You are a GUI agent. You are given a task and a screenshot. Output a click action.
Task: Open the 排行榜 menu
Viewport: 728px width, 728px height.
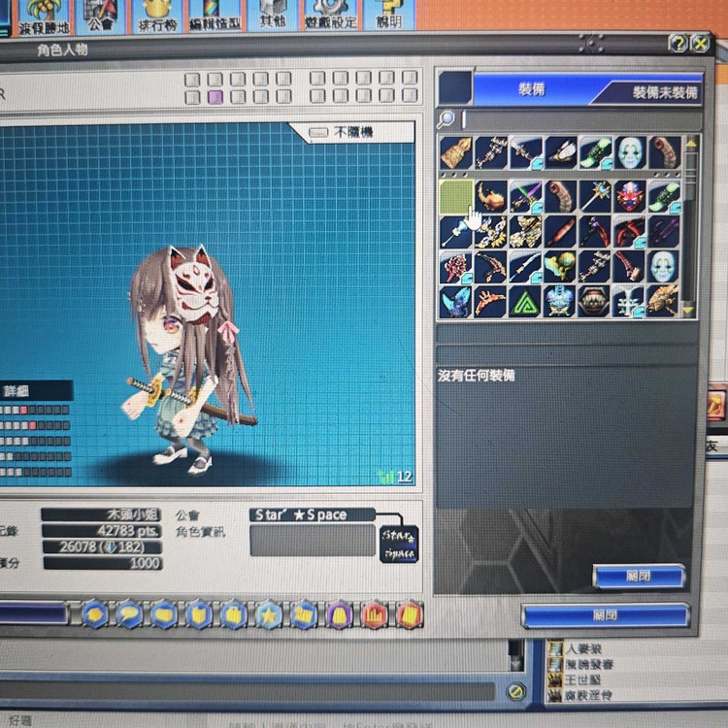(158, 17)
